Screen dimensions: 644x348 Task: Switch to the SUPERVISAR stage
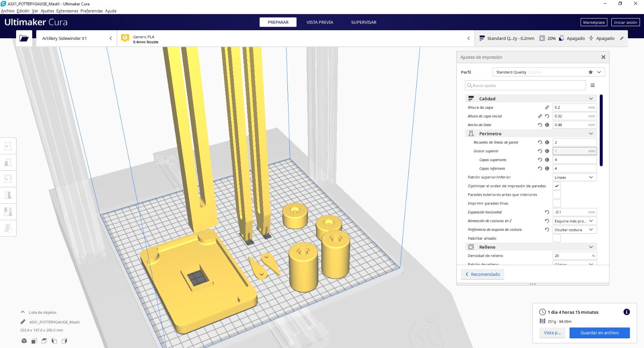point(363,22)
